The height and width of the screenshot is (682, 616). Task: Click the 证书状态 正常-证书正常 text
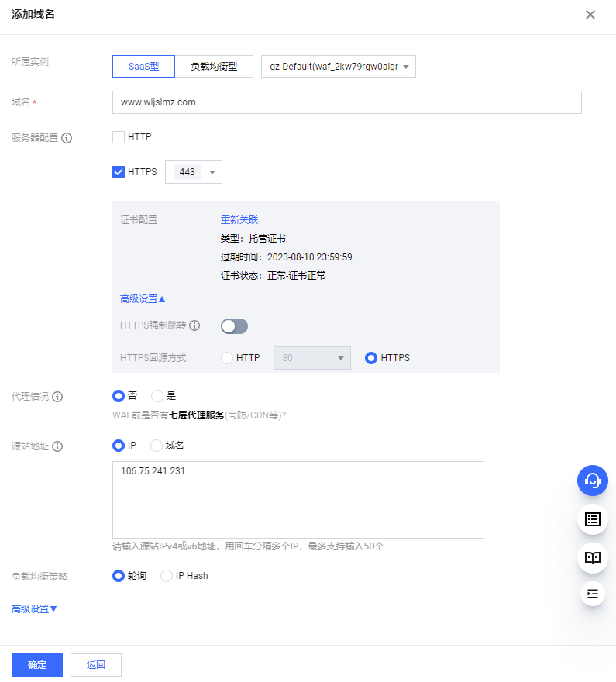point(273,276)
